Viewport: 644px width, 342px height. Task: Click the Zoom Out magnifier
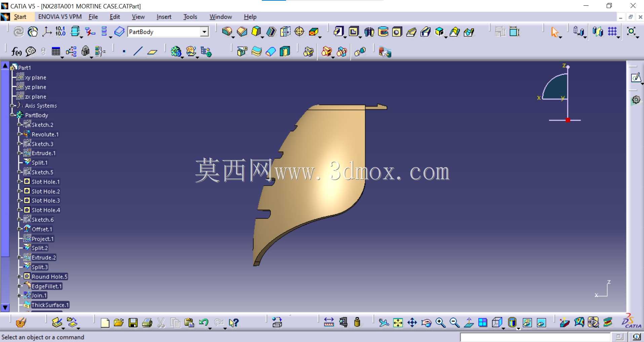pos(454,323)
